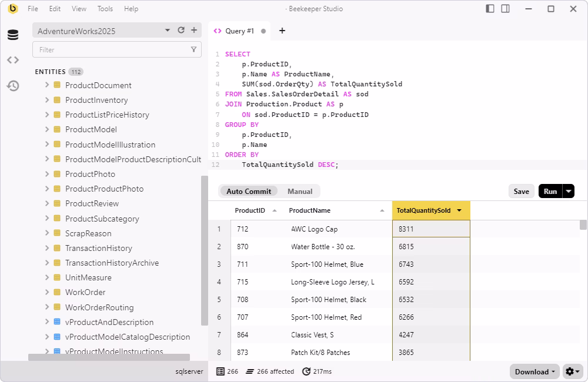Open saved queries sidebar icon

pyautogui.click(x=13, y=60)
